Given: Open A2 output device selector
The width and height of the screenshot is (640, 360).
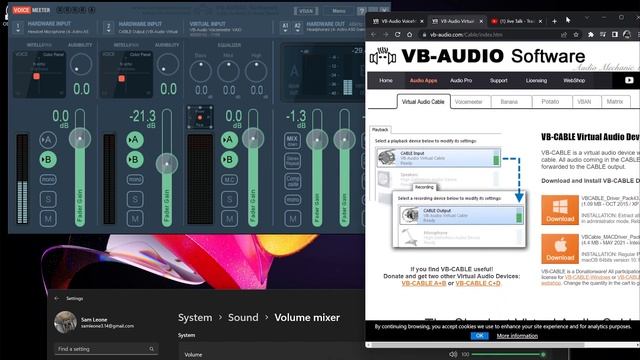Looking at the screenshot, I should point(298,27).
